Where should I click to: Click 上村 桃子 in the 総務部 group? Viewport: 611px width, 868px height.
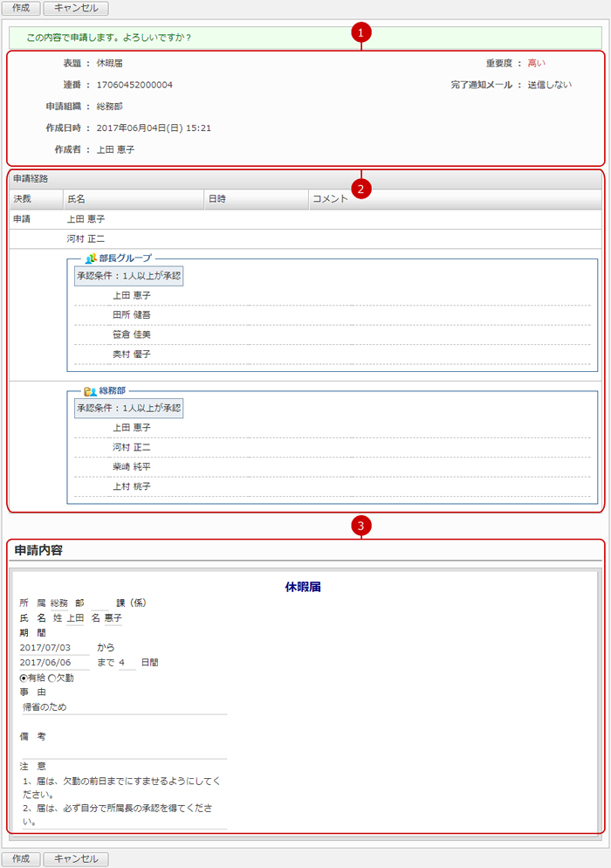[132, 486]
